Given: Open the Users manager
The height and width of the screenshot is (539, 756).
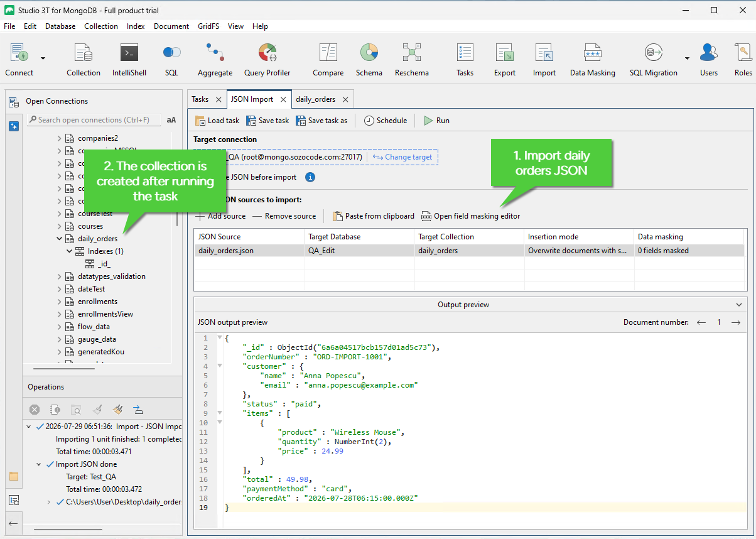Looking at the screenshot, I should click(x=709, y=60).
